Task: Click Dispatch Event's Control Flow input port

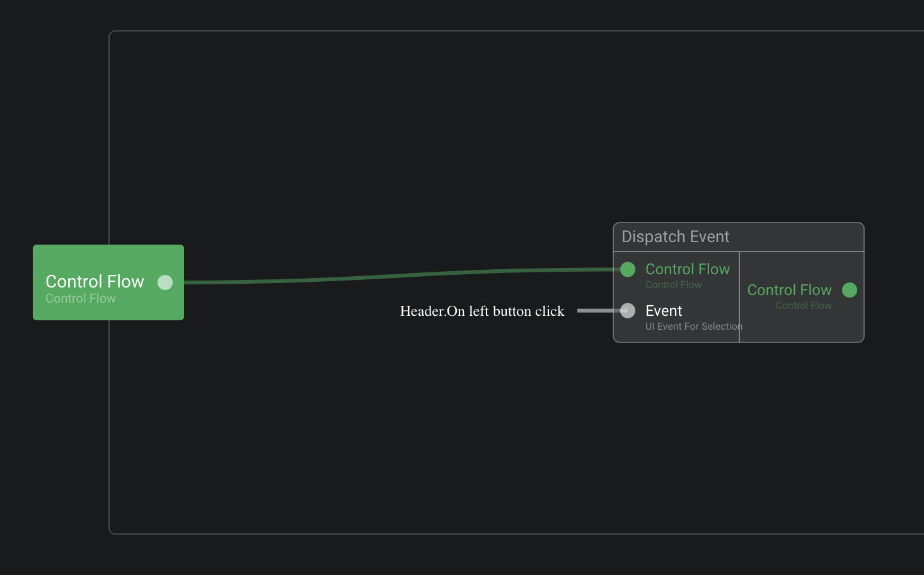Action: click(x=628, y=270)
